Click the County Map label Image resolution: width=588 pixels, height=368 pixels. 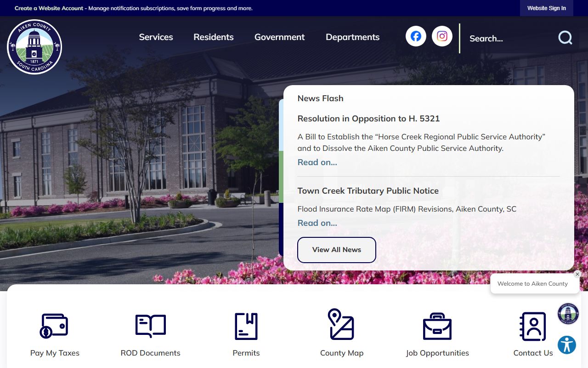(342, 353)
